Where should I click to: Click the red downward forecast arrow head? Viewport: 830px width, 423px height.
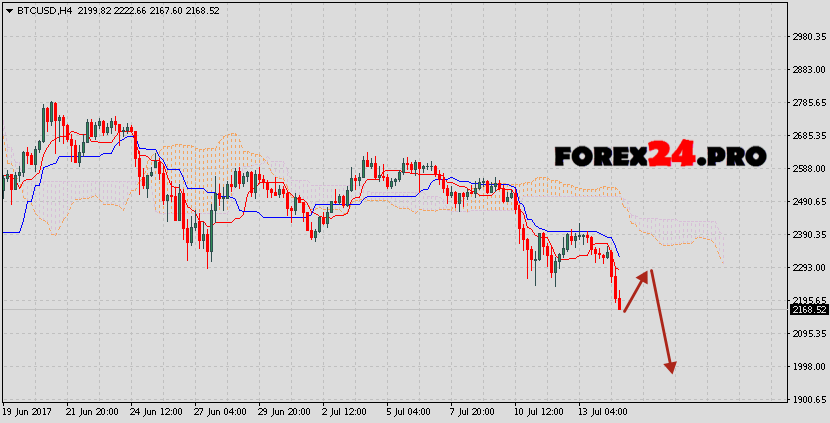[671, 366]
